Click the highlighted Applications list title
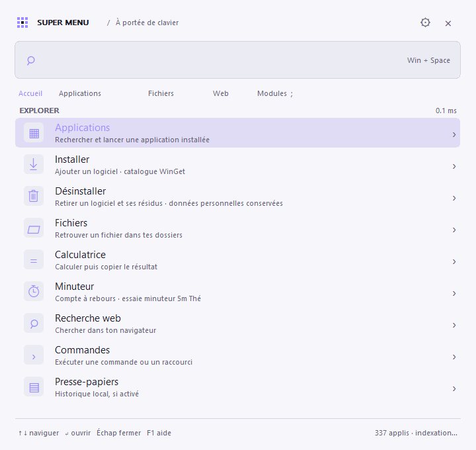This screenshot has width=476, height=450. point(82,128)
